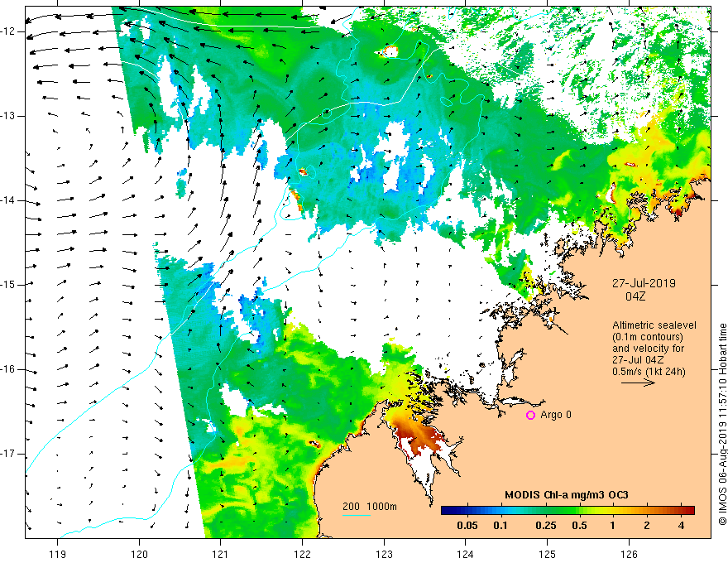
Task: Click the colorbar tick label '0.05'
Action: pos(467,526)
